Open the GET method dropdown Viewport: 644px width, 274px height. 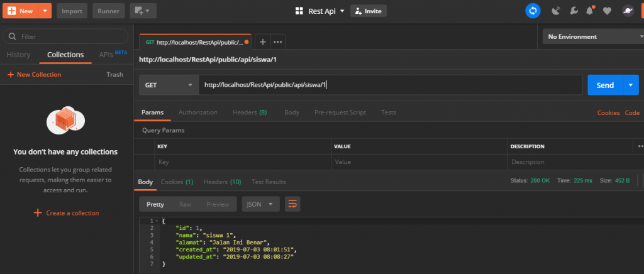169,85
